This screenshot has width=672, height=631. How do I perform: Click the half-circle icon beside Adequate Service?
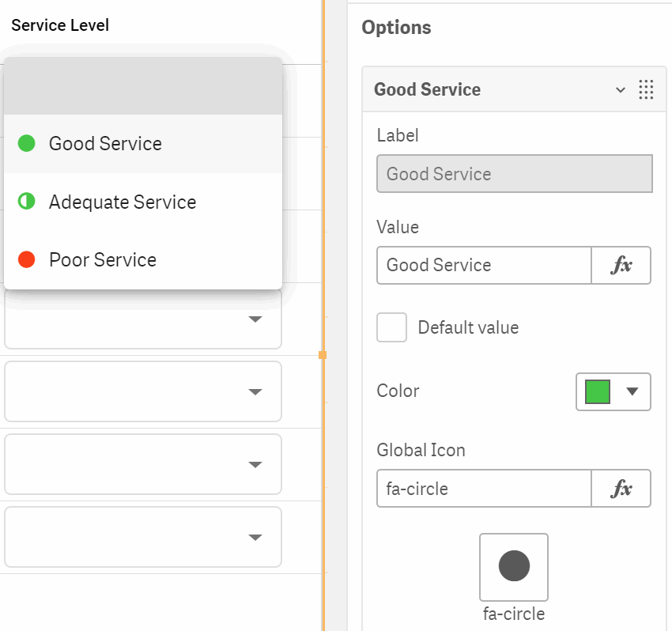click(x=27, y=201)
